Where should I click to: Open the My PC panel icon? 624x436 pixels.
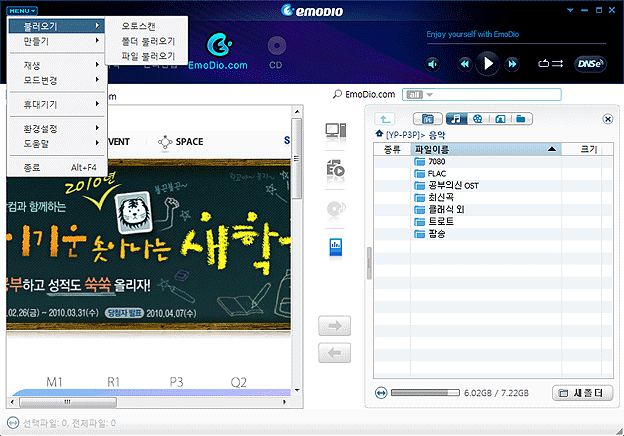point(335,131)
